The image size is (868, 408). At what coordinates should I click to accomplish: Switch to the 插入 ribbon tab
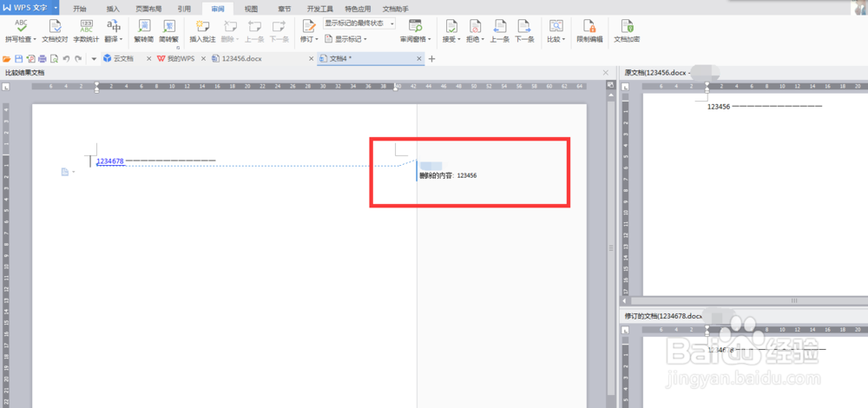coord(113,9)
